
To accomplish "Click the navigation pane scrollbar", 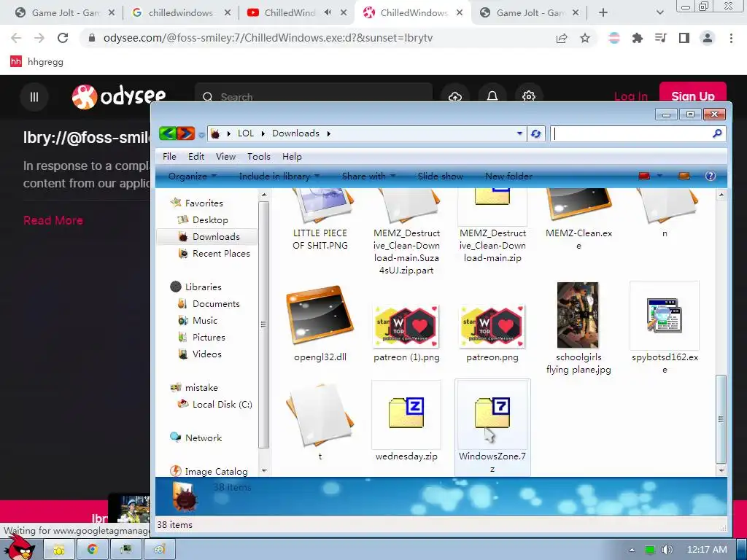I will pyautogui.click(x=264, y=324).
